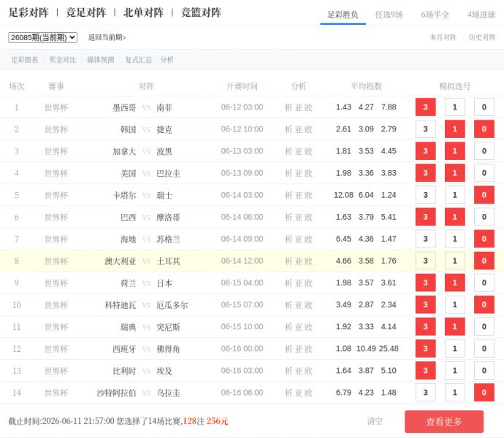Open 竞足对阵 section
This screenshot has width=504, height=438.
click(85, 12)
